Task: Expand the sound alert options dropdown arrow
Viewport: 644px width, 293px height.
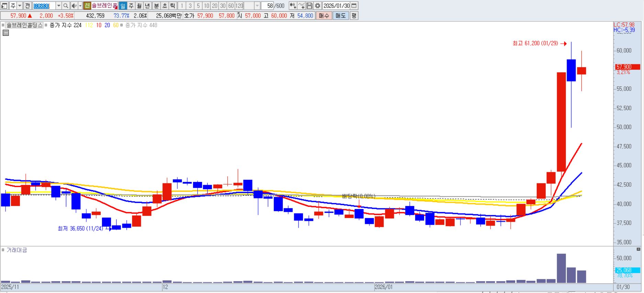Action: pos(80,6)
